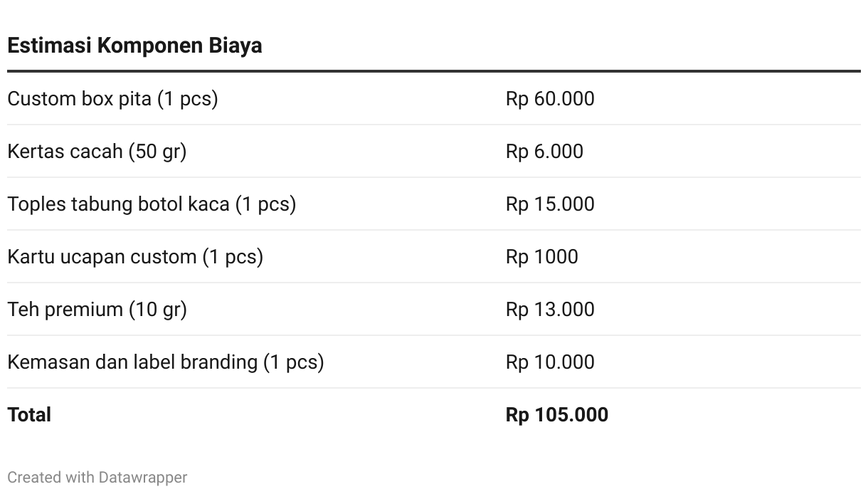Open the 'Created with Datawrapper' link
Image resolution: width=868 pixels, height=494 pixels.
coord(97,477)
